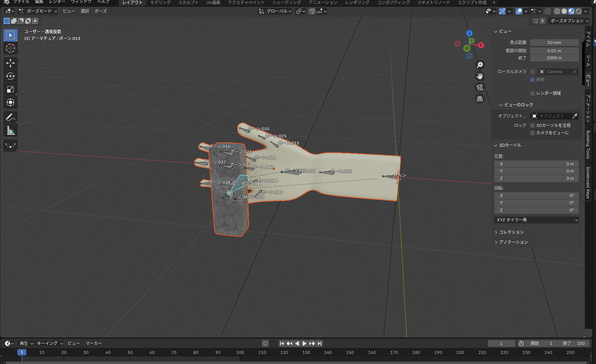Viewport: 596px width, 364px height.
Task: Select material preview shading
Action: tap(571, 11)
